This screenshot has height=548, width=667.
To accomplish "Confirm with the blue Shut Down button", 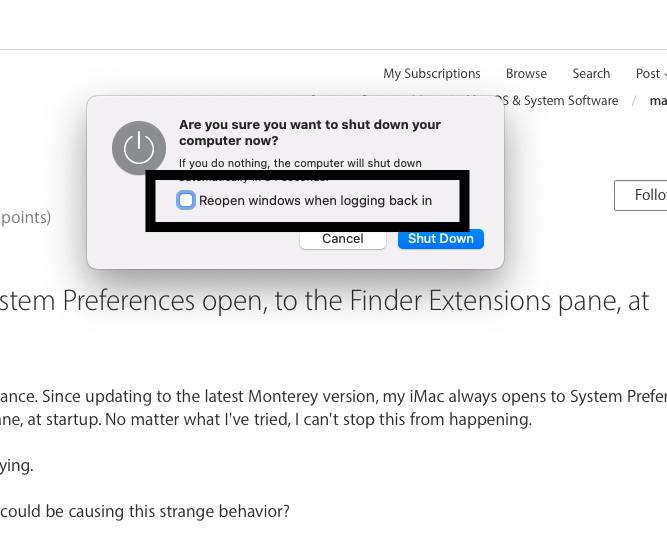I will click(x=440, y=239).
